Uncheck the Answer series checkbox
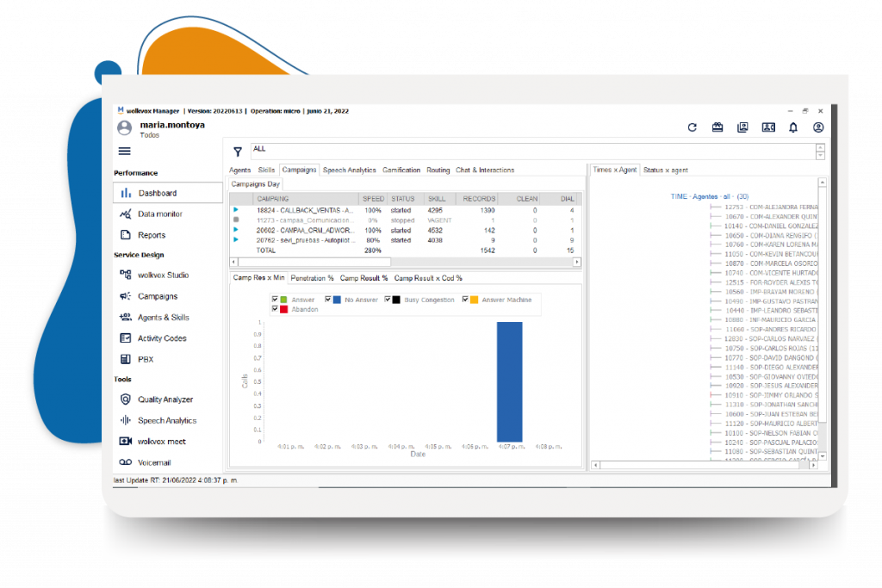Screen dimensions: 882x588 (275, 300)
